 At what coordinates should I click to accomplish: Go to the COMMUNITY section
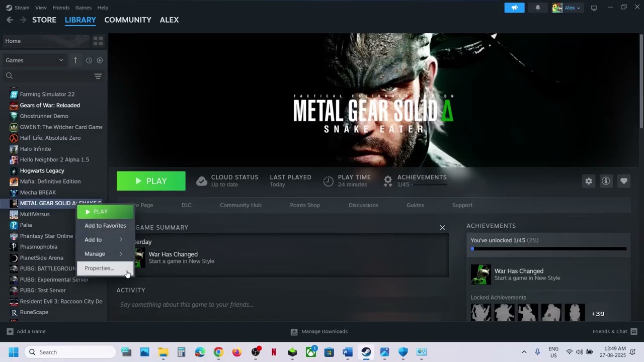(x=128, y=20)
